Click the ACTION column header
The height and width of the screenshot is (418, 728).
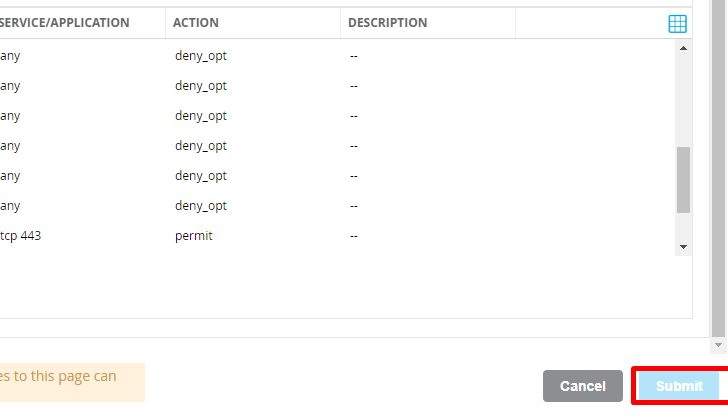pos(196,22)
